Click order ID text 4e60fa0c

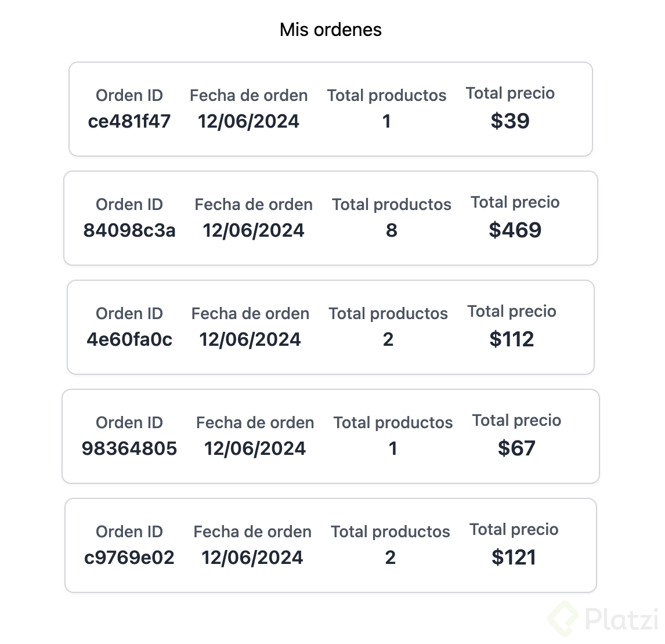[129, 339]
